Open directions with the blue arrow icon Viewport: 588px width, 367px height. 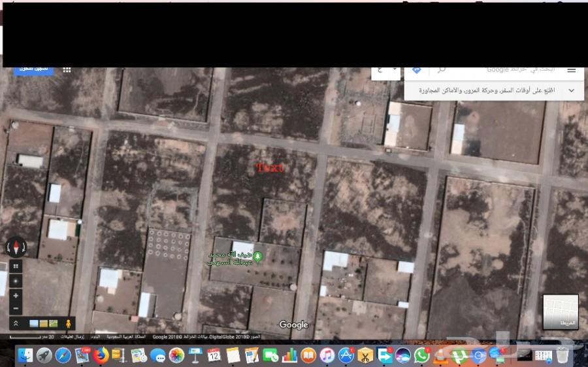tap(416, 70)
